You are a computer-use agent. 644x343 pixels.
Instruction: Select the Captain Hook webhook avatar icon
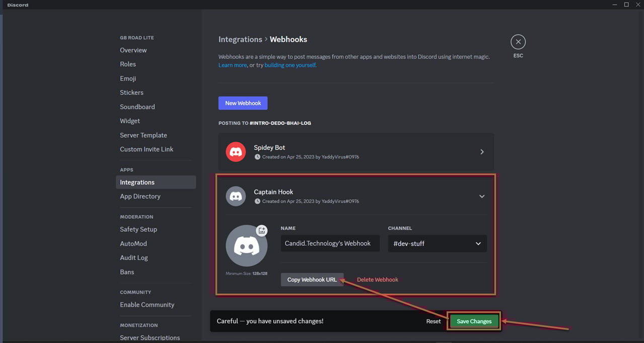236,196
